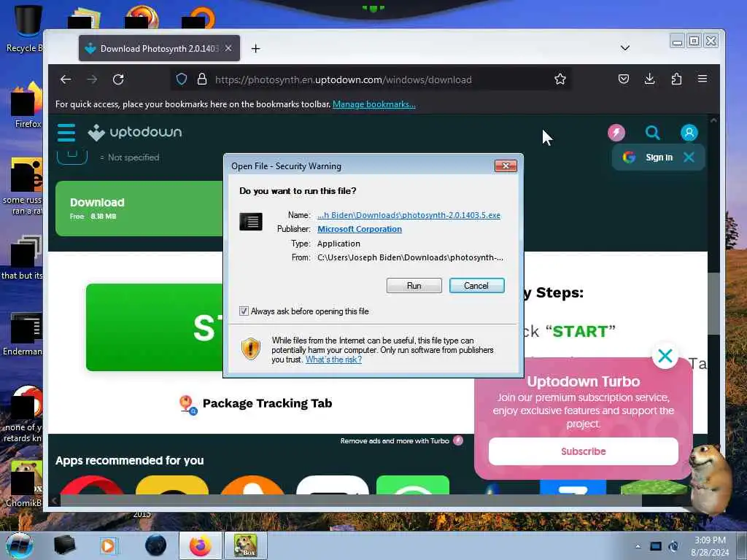
Task: Click the dark globe taskbar icon
Action: point(155,545)
